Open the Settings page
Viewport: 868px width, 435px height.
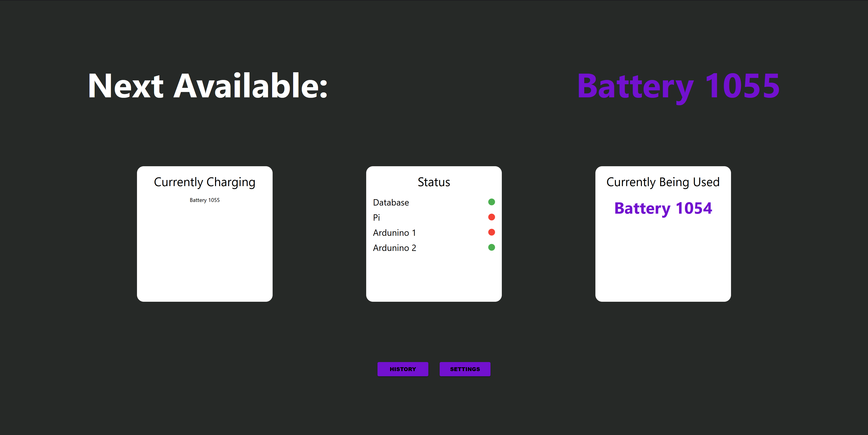tap(465, 369)
